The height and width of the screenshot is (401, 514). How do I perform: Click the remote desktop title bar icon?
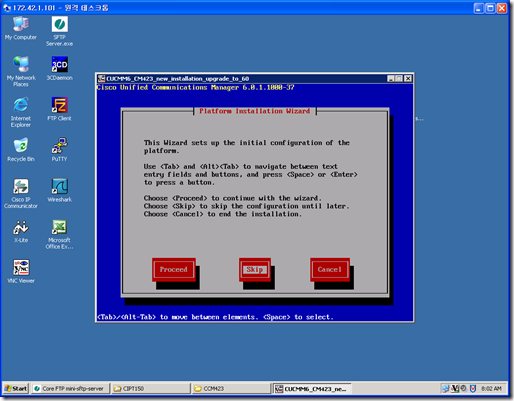point(7,8)
